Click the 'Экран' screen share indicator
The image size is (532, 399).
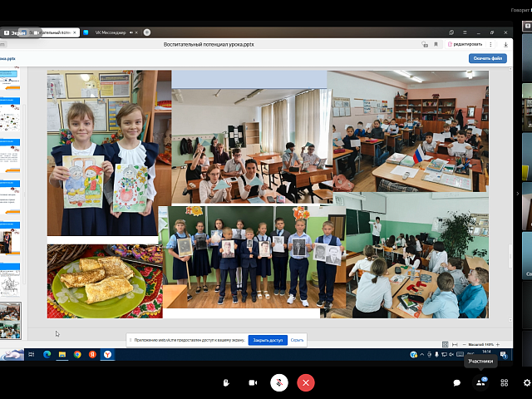[x=15, y=33]
